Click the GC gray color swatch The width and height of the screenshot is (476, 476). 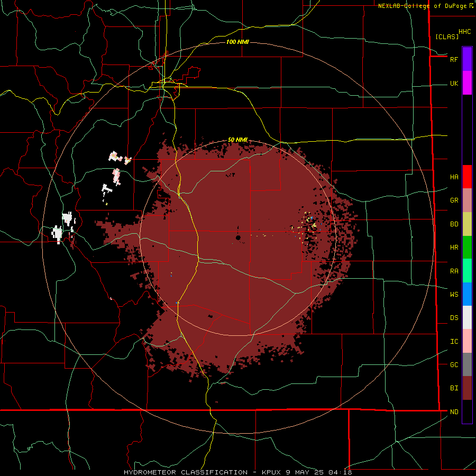tap(467, 364)
